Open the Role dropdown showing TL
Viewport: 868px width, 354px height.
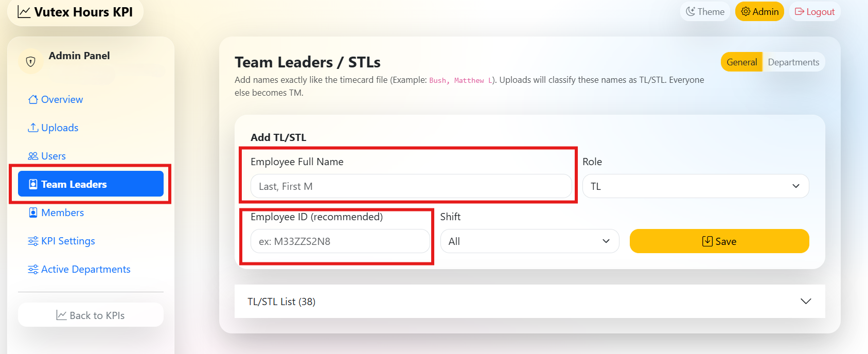[x=695, y=186]
